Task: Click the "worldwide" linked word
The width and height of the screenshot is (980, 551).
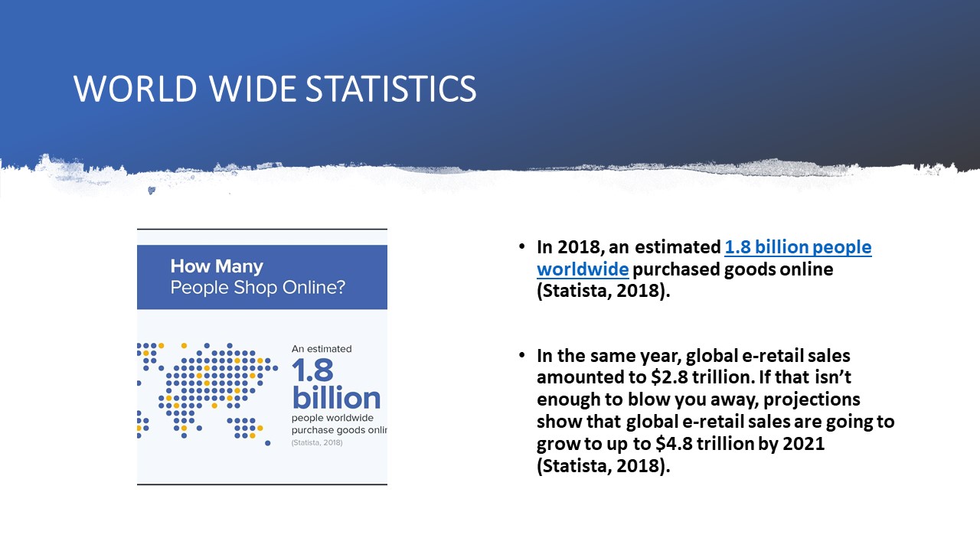Action: tap(583, 269)
